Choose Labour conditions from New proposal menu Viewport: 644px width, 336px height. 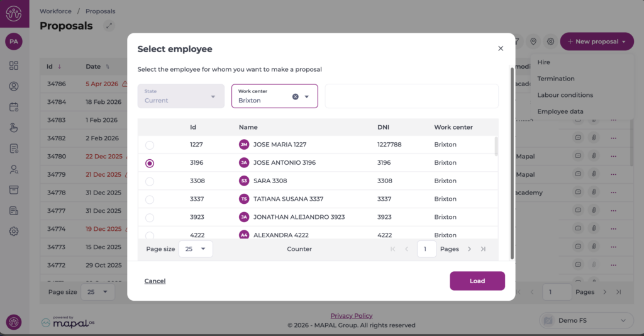pyautogui.click(x=565, y=95)
